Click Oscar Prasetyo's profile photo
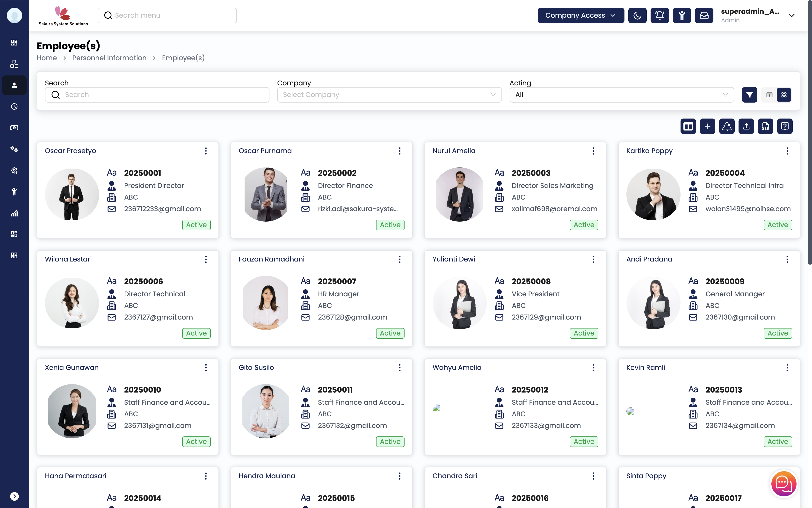 pyautogui.click(x=72, y=194)
